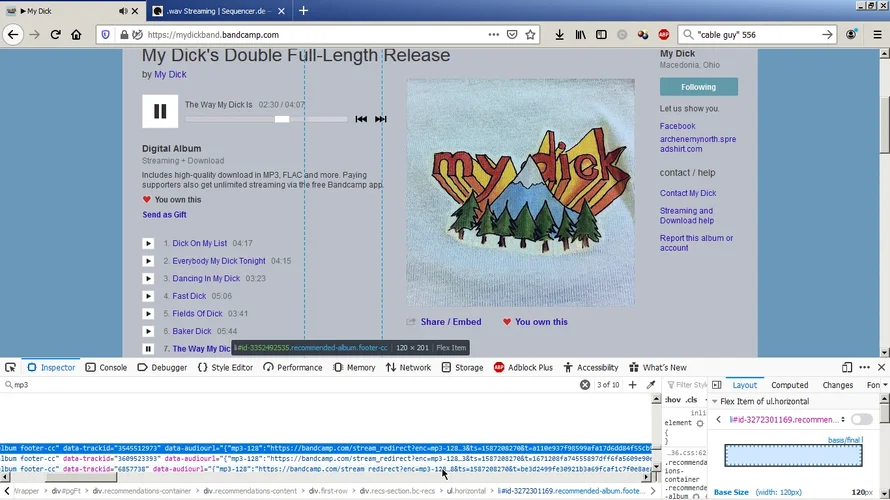Viewport: 890px width, 500px height.
Task: Open Adblock Plus toolbar extension
Action: pyautogui.click(x=664, y=35)
